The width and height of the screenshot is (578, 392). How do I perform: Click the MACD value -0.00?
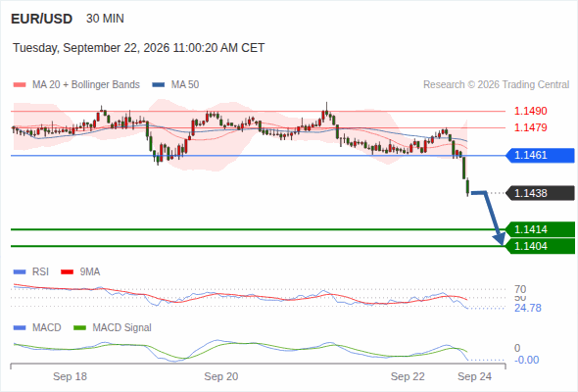(526, 360)
